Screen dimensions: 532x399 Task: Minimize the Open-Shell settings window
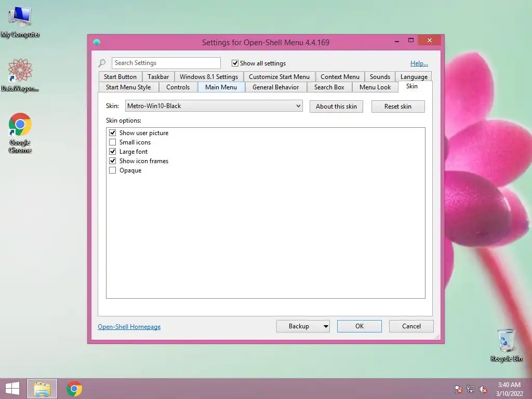click(397, 41)
